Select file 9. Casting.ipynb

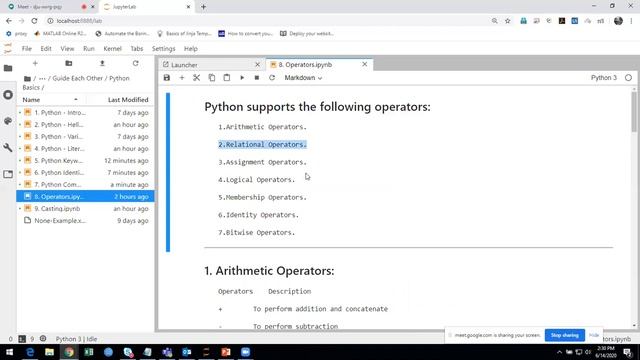[x=85, y=209]
